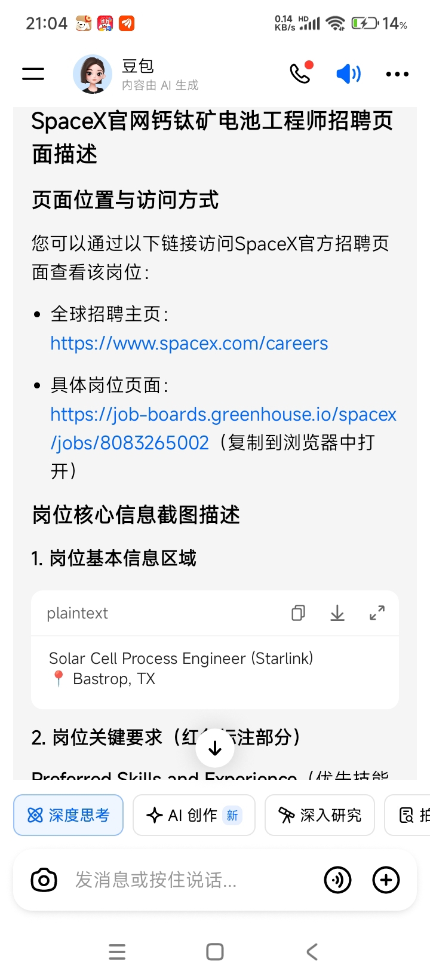
Task: Toggle the 深度思考 deep thinking mode
Action: pos(68,815)
